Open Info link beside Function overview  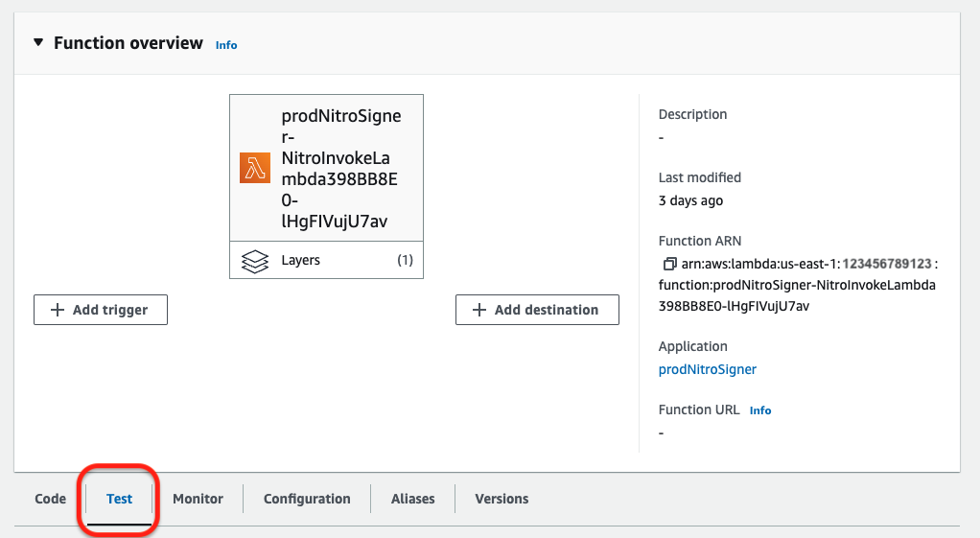[226, 45]
